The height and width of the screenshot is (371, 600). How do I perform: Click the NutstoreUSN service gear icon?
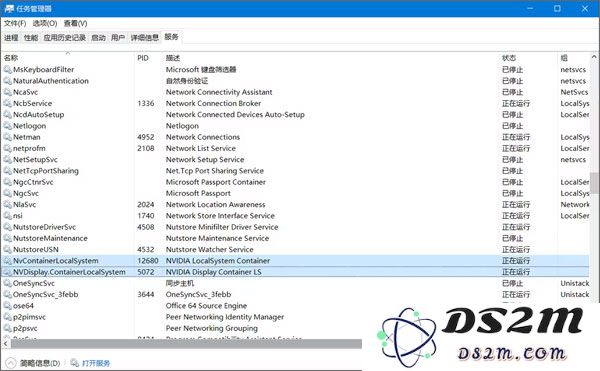[x=7, y=249]
